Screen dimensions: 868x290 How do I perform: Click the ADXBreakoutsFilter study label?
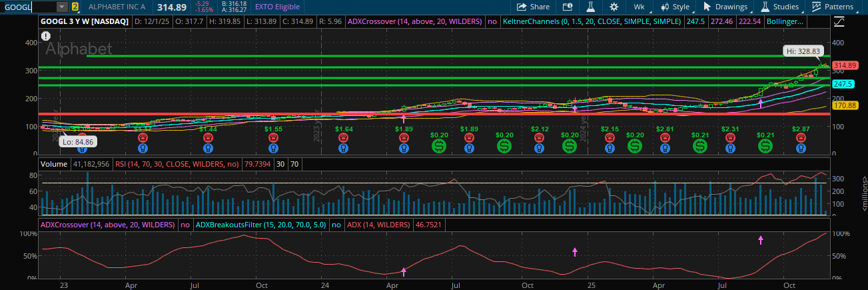tap(260, 225)
